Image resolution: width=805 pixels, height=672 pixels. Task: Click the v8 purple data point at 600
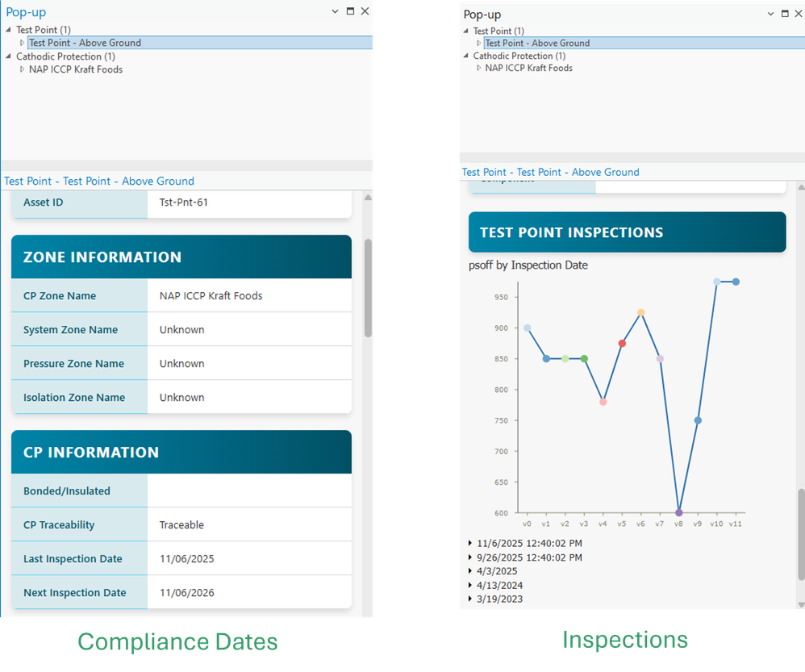click(x=679, y=513)
